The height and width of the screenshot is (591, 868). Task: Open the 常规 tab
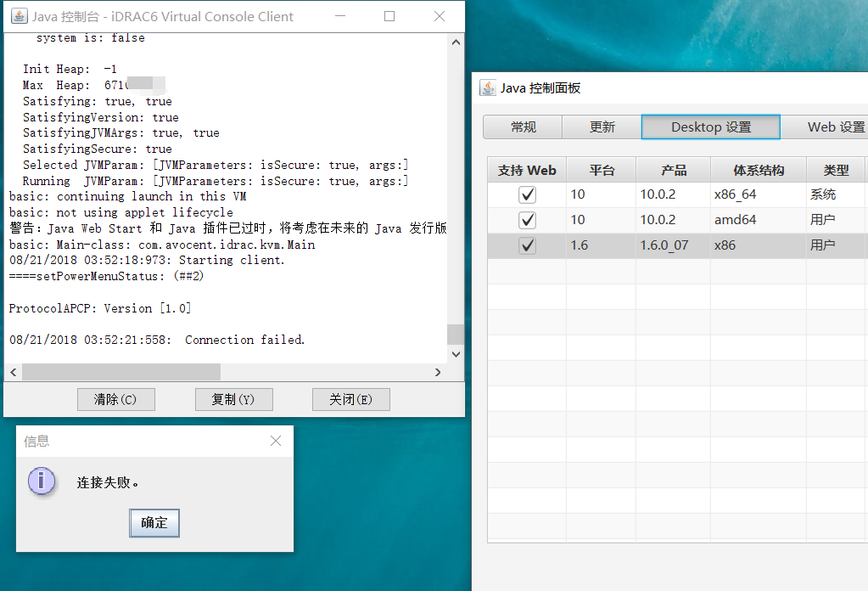pos(523,127)
